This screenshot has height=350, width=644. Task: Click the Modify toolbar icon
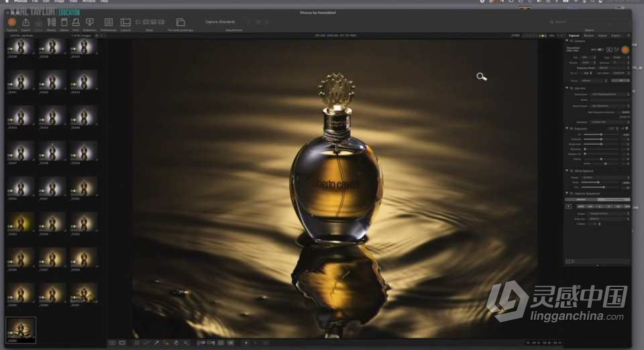tap(52, 22)
